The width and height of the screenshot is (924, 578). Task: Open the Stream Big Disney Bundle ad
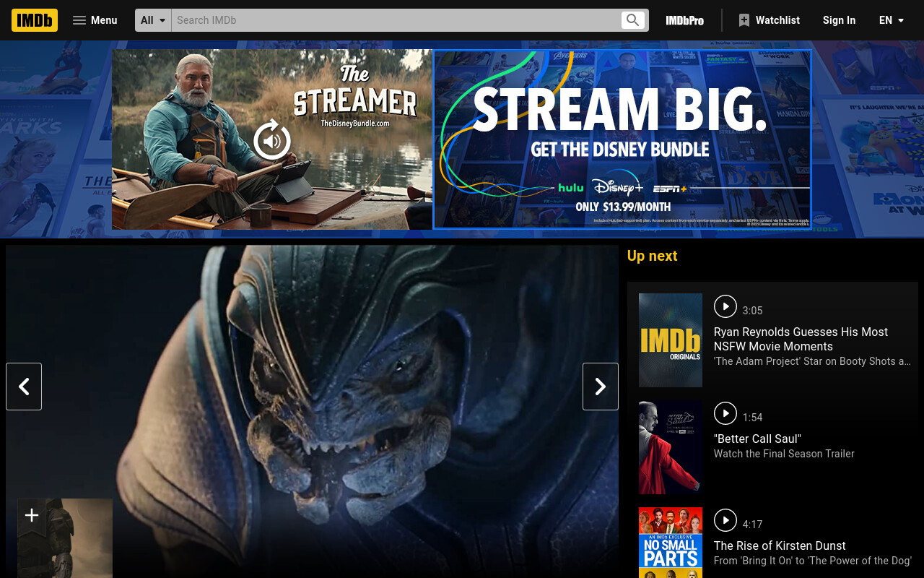point(622,139)
